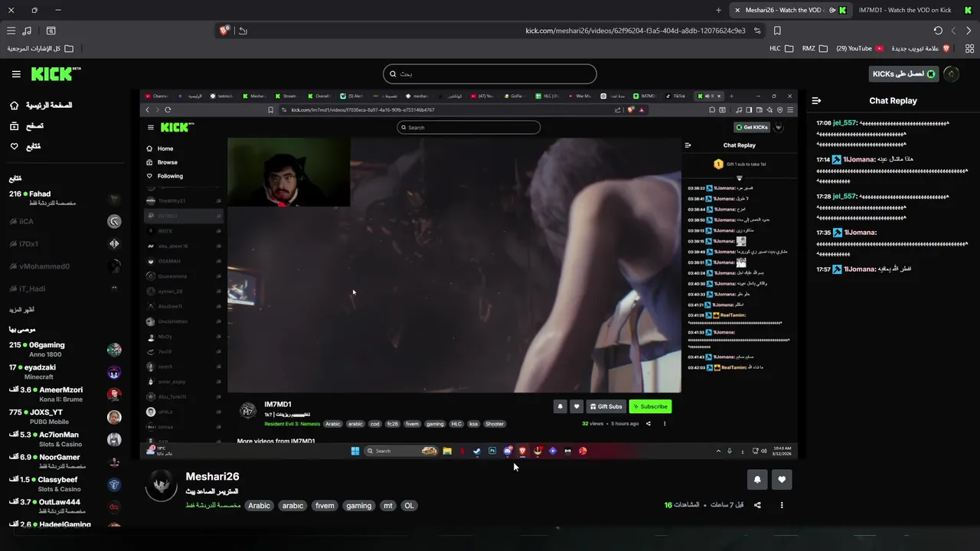980x551 pixels.
Task: Open the iT_Hadi channel in the sidebar
Action: click(65, 289)
